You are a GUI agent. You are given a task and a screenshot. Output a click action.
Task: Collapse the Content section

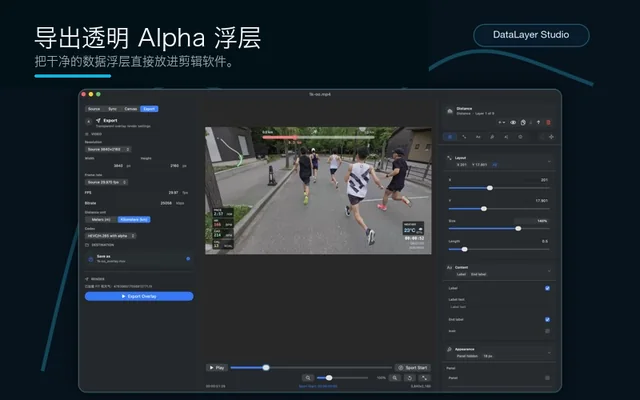pyautogui.click(x=549, y=271)
